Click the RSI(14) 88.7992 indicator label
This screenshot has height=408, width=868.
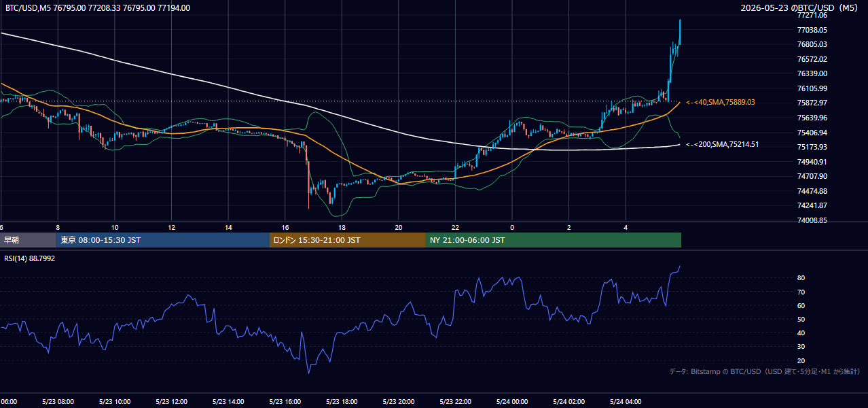click(30, 258)
